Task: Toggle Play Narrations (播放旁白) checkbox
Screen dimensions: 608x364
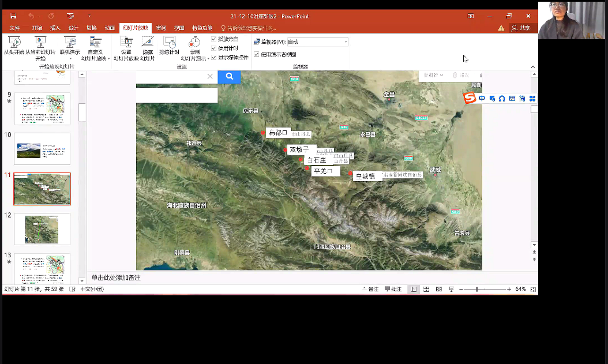Action: pos(214,39)
